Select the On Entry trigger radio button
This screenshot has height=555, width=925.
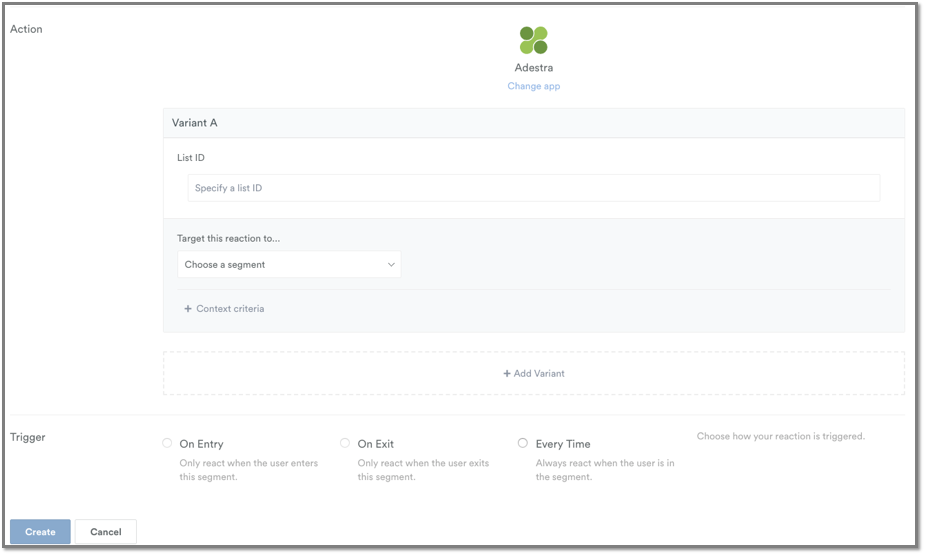click(x=167, y=443)
